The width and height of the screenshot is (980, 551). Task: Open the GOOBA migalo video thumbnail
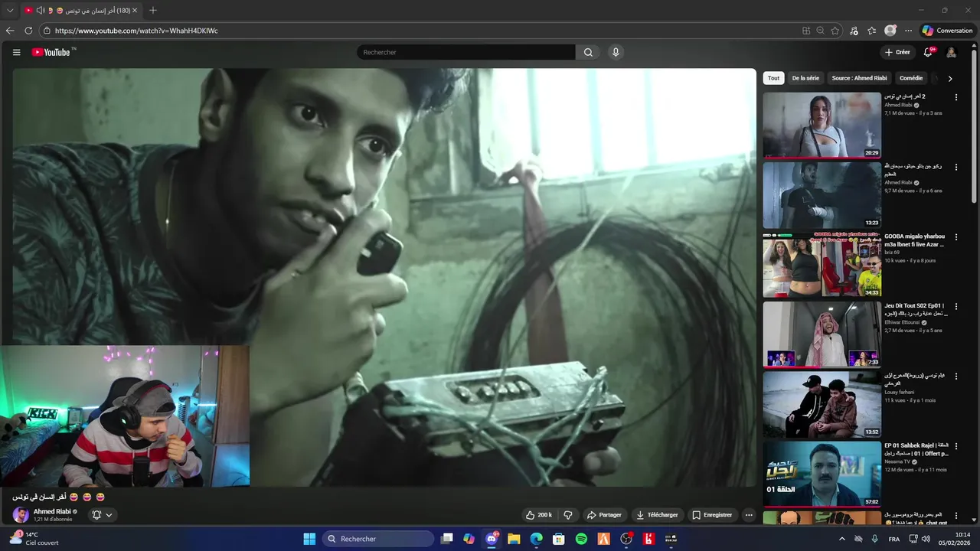click(x=822, y=265)
